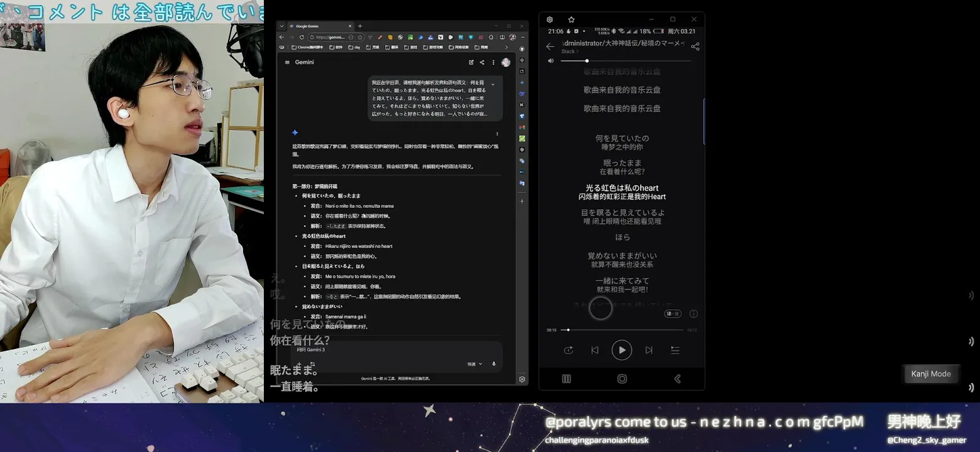This screenshot has height=452, width=980.
Task: Open music player more options circle
Action: coord(694,314)
